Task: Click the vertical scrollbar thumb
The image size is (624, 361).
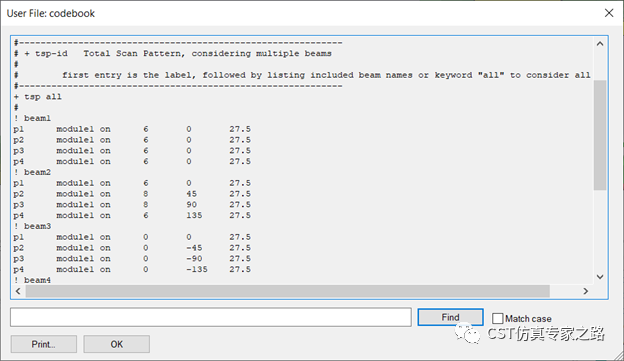Action: click(600, 135)
